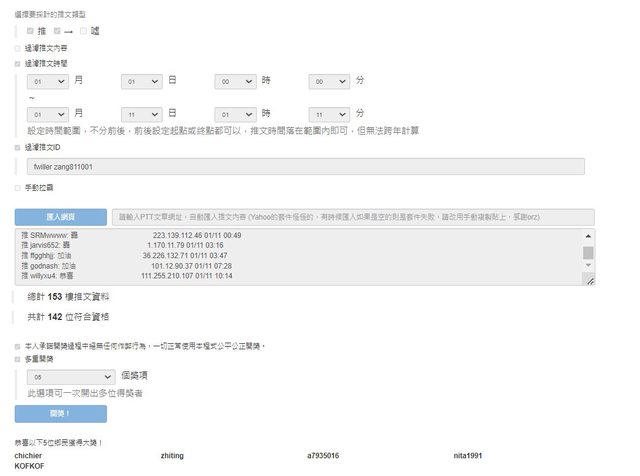The height and width of the screenshot is (476, 640).
Task: Enable the 手動拉霸 checkbox
Action: (x=17, y=187)
